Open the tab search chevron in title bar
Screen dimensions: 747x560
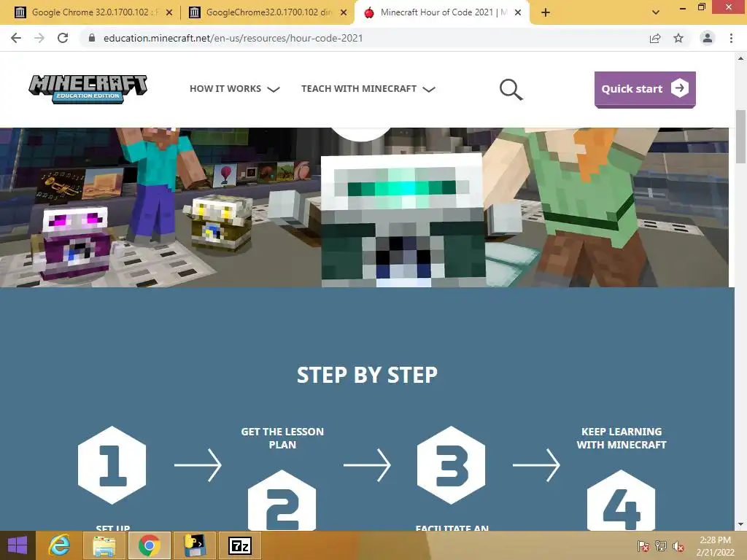click(656, 12)
